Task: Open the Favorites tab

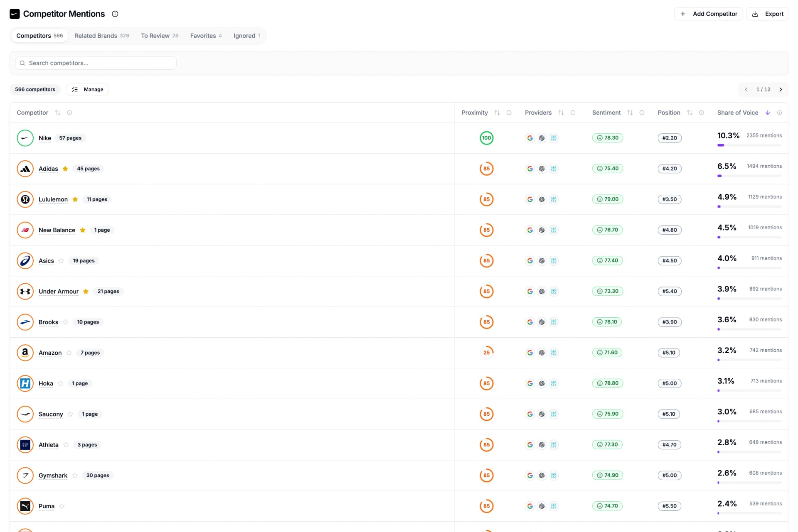Action: tap(206, 36)
